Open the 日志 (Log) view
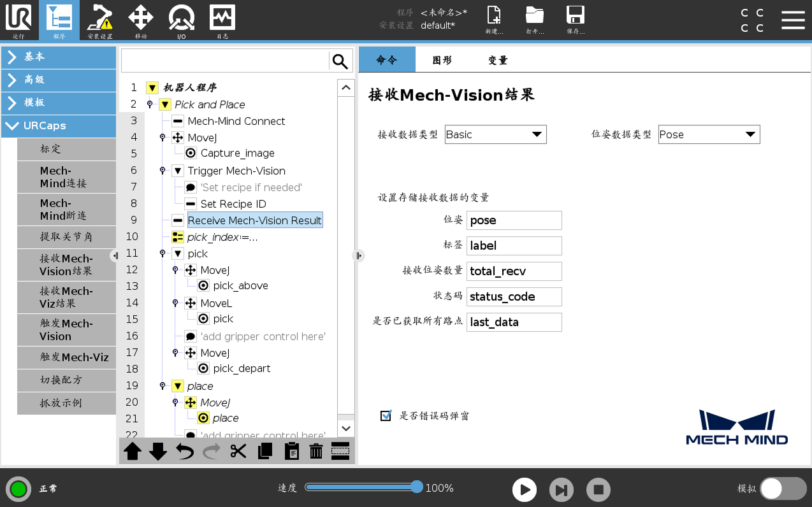The width and height of the screenshot is (812, 507). click(x=222, y=20)
